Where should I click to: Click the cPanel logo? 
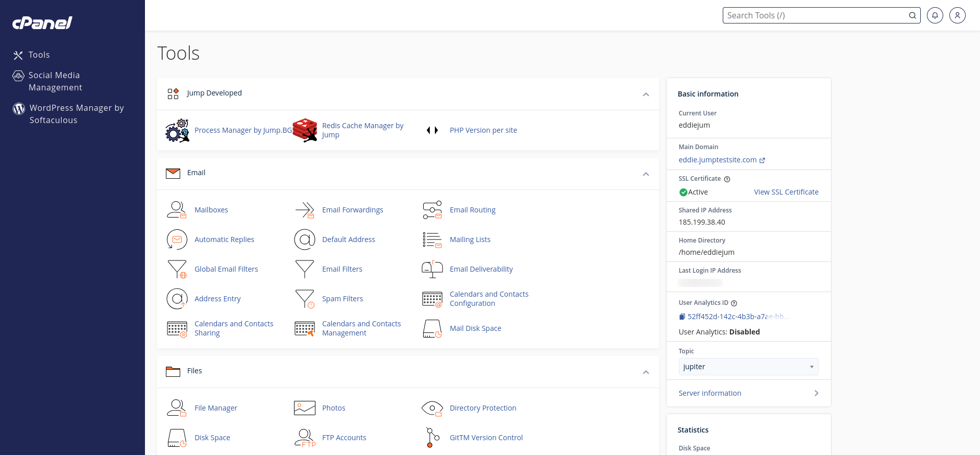(x=42, y=23)
